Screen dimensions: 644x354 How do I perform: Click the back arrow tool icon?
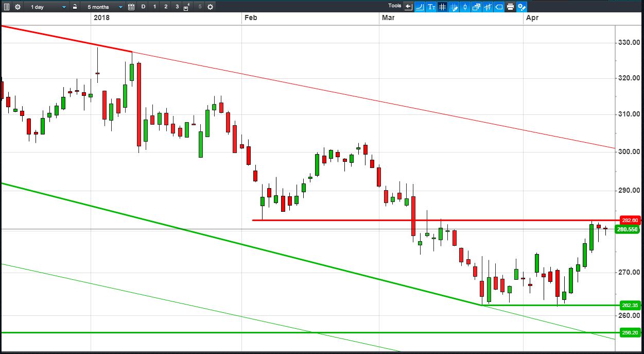(409, 7)
